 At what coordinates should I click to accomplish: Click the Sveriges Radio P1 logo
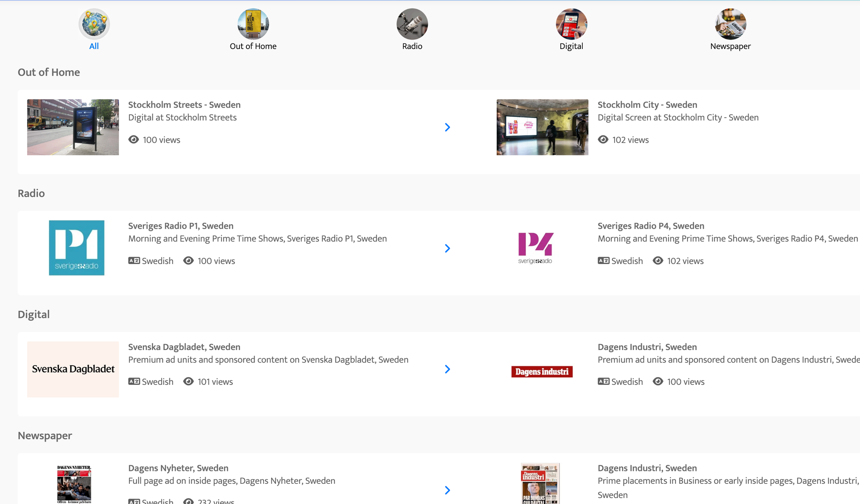click(77, 248)
